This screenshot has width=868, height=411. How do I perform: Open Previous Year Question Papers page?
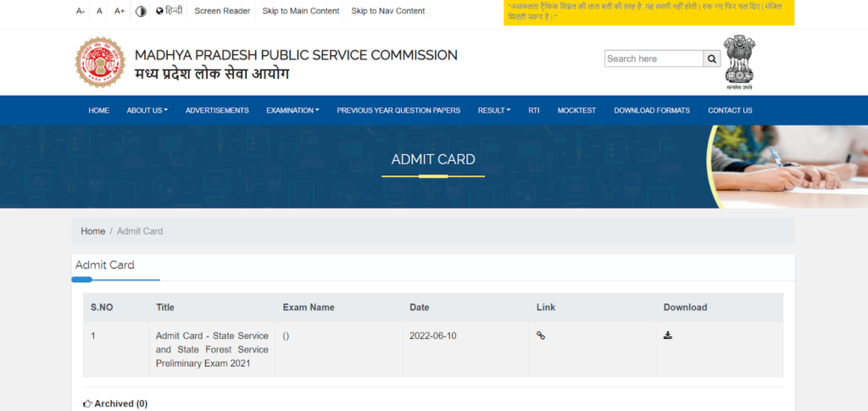398,110
